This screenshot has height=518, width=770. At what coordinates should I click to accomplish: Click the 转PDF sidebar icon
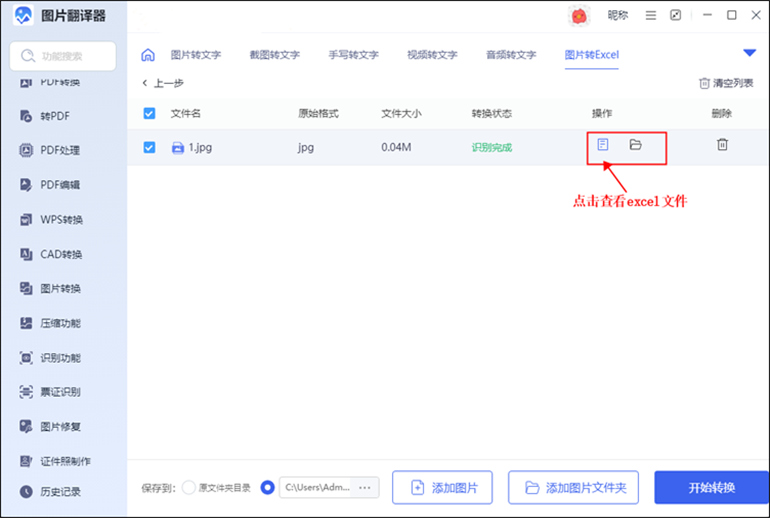point(26,116)
